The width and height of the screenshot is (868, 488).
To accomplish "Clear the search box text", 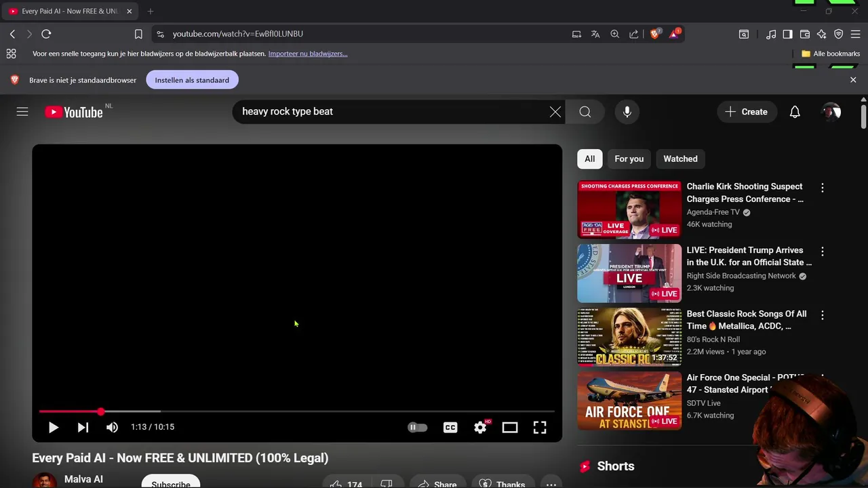I will coord(555,112).
